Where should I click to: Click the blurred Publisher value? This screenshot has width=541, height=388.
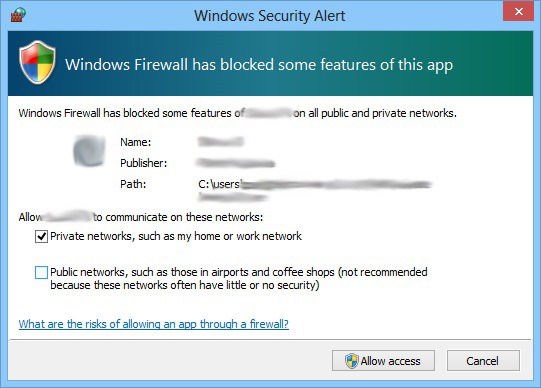tap(236, 163)
